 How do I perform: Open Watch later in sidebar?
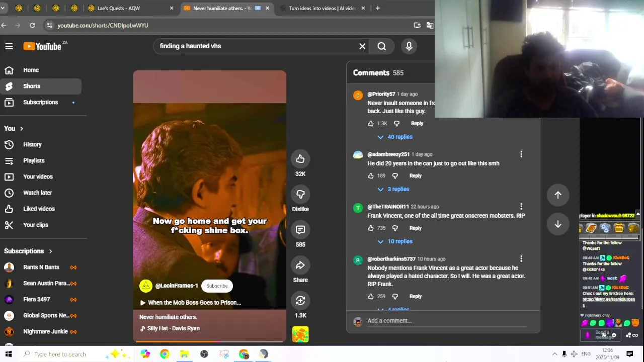pyautogui.click(x=40, y=193)
